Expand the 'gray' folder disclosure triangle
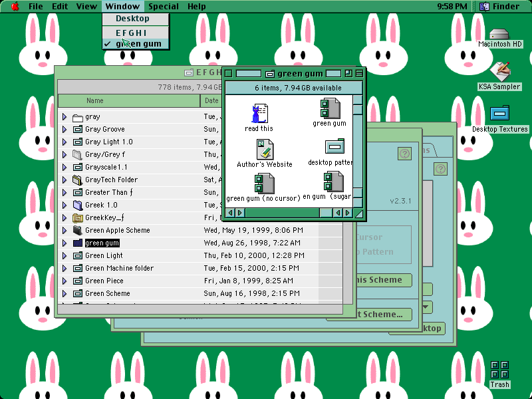Screen dimensions: 532x399 [x=65, y=117]
